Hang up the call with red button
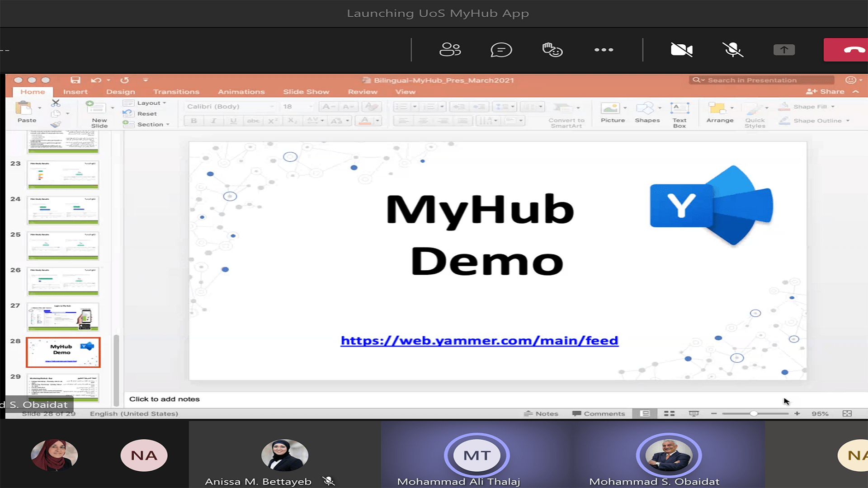 846,50
